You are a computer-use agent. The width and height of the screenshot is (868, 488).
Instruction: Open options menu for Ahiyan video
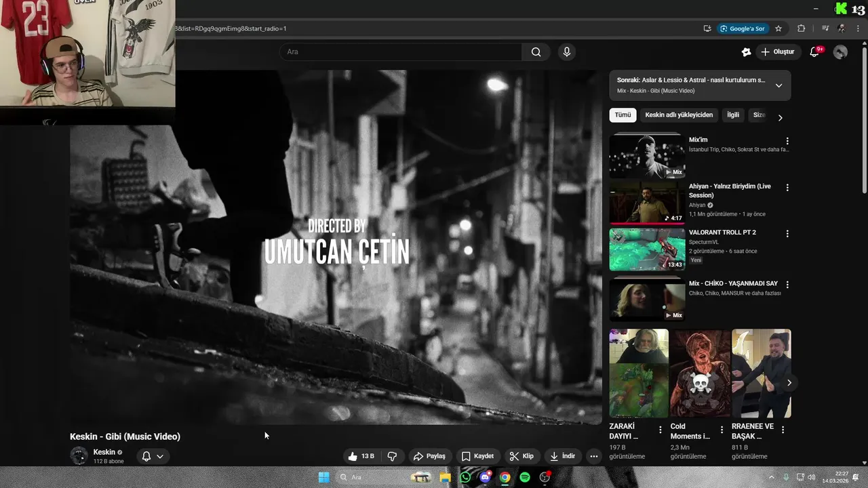point(787,187)
